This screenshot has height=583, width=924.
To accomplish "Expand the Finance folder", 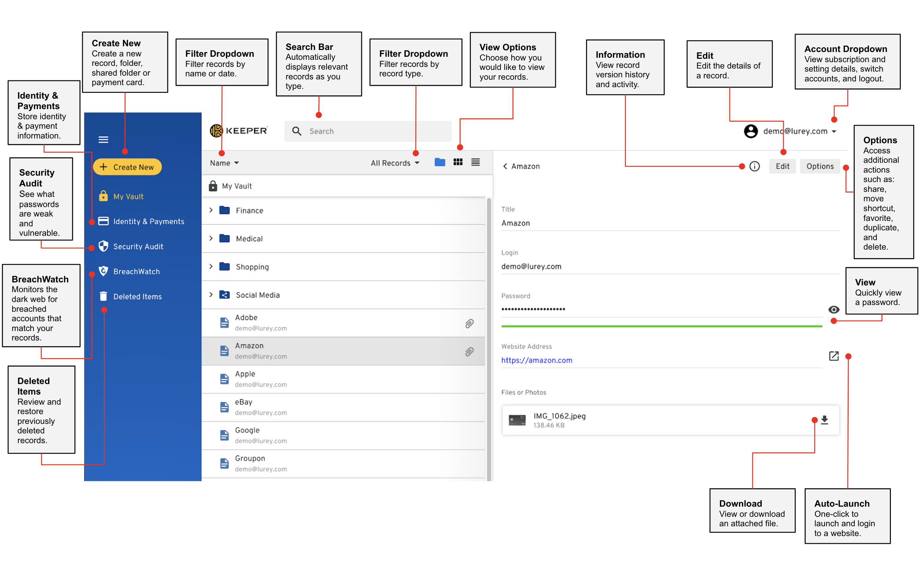I will point(211,210).
